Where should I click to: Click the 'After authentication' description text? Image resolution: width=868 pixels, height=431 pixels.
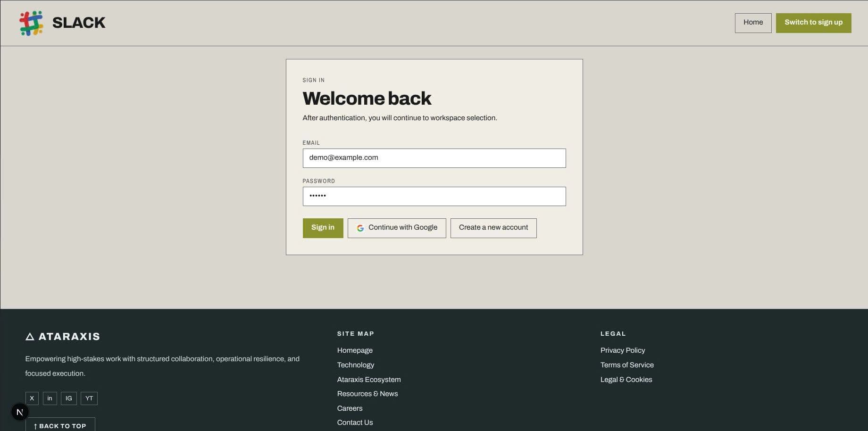400,118
